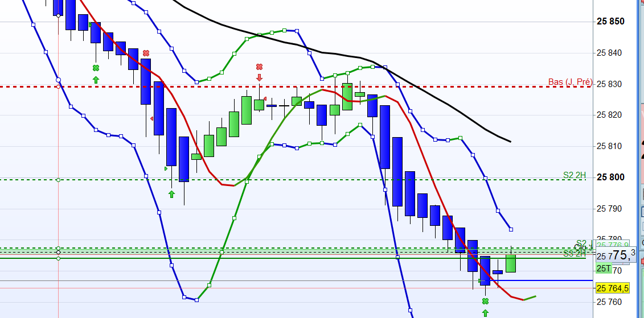Click handle where vertical line crosses S2 2H line
This screenshot has height=318, width=644.
(x=58, y=180)
